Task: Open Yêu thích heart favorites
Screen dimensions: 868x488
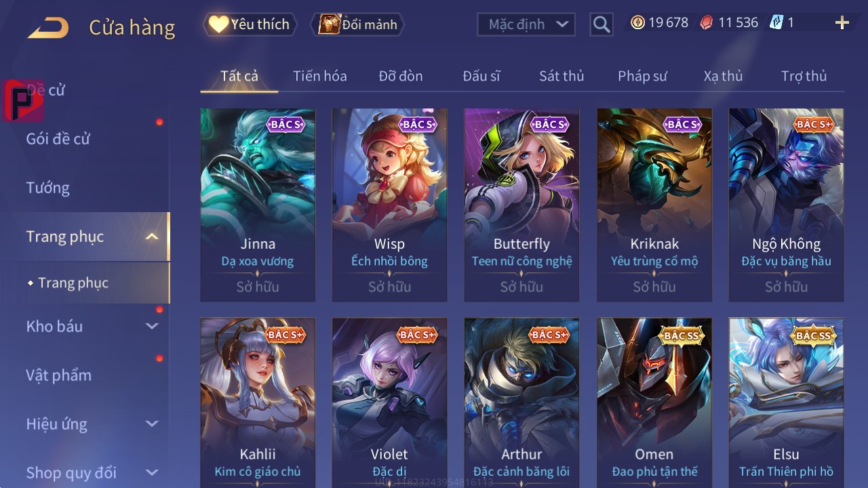Action: (x=250, y=24)
